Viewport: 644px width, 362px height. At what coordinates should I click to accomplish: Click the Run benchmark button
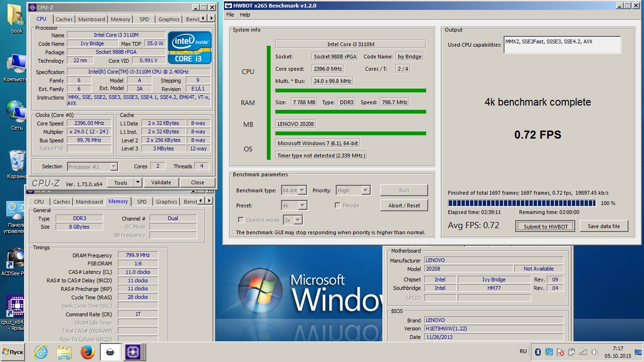404,190
